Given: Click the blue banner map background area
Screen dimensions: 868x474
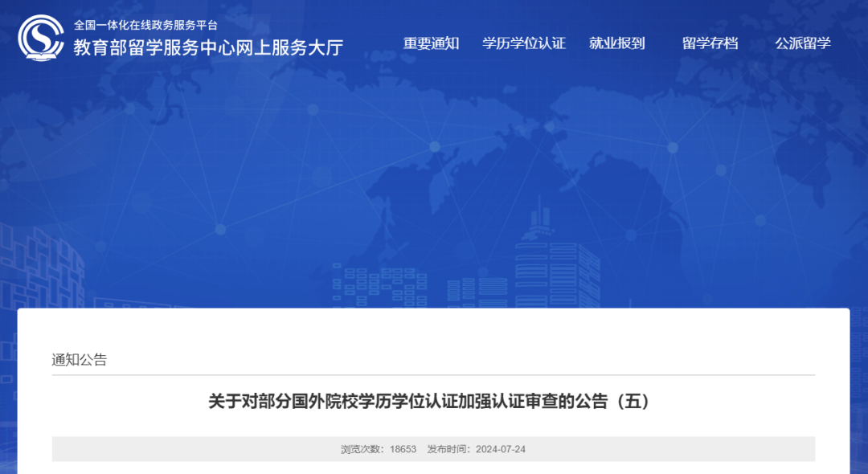Looking at the screenshot, I should point(434,185).
